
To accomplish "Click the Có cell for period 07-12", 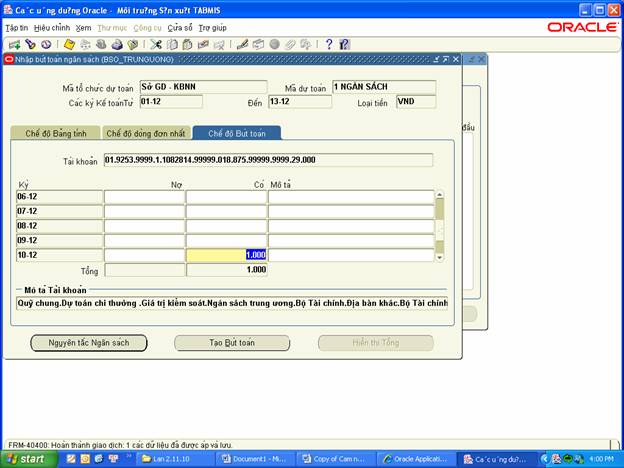I will point(226,212).
